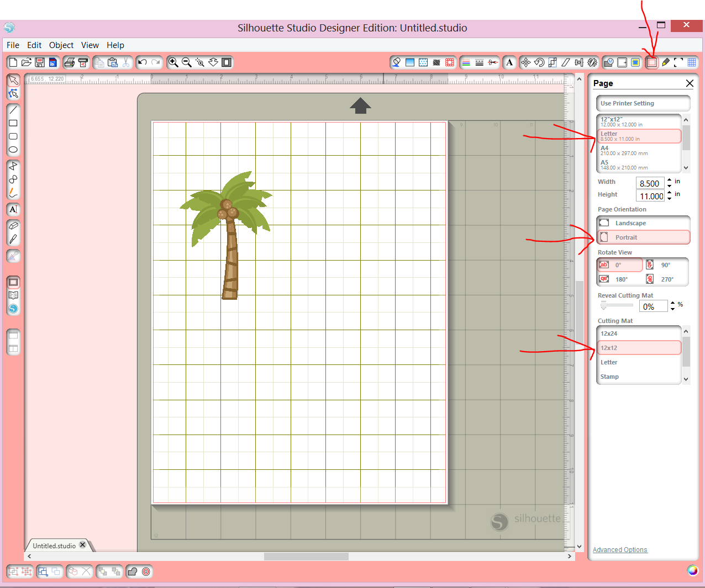The height and width of the screenshot is (588, 705).
Task: Select Landscape page orientation
Action: click(x=643, y=223)
